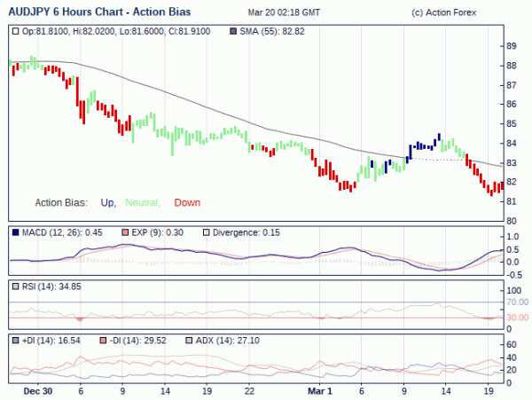
Task: Click the 30.00 RSI oversold level label
Action: pyautogui.click(x=518, y=318)
